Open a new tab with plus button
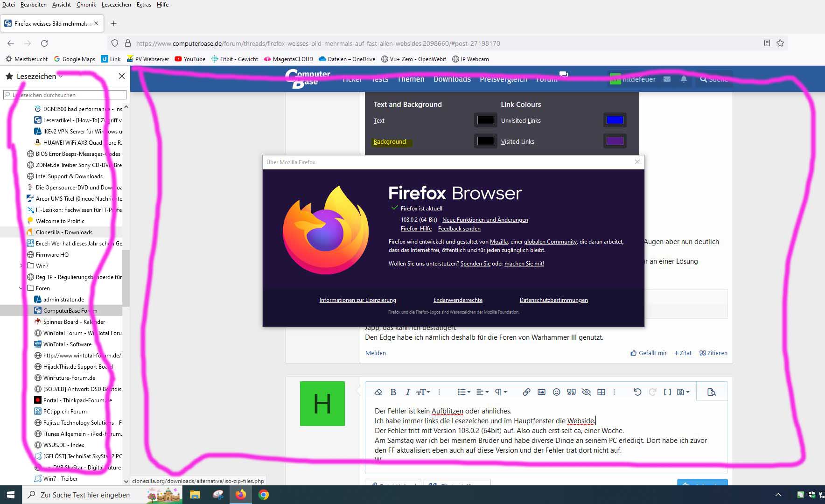 tap(113, 23)
